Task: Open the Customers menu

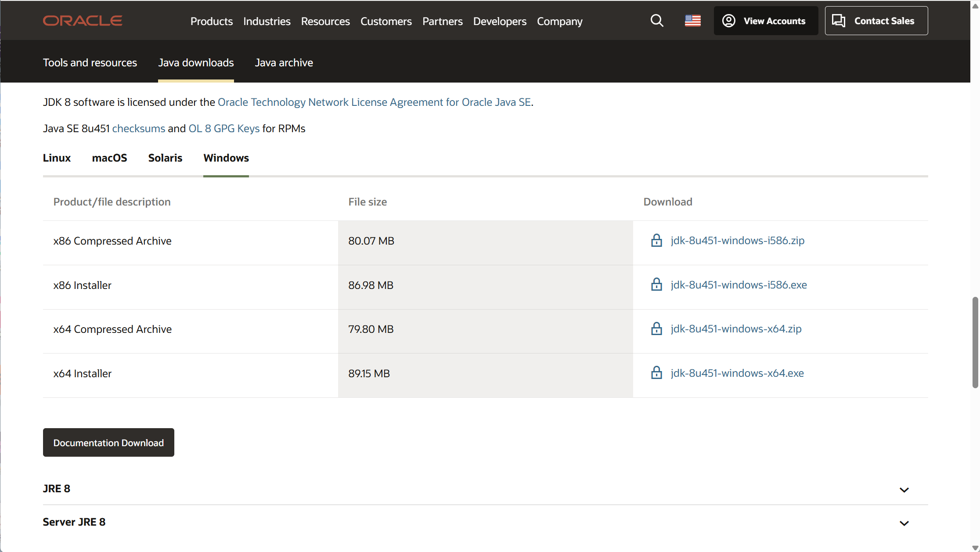Action: 386,21
